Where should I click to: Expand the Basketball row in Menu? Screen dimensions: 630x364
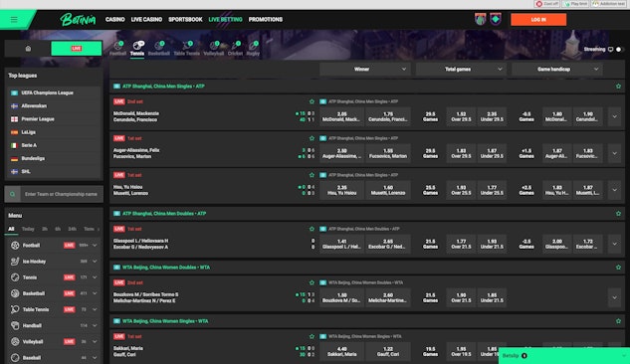(x=95, y=293)
